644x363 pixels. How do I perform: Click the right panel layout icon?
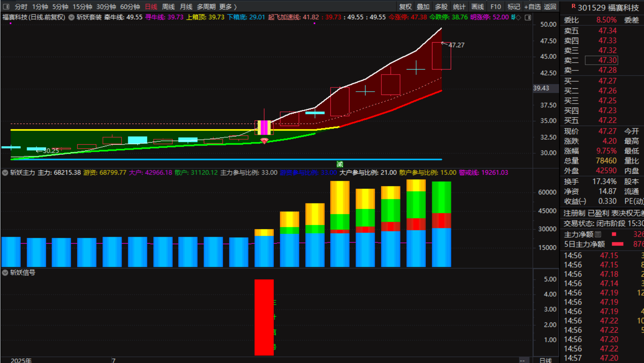click(528, 17)
